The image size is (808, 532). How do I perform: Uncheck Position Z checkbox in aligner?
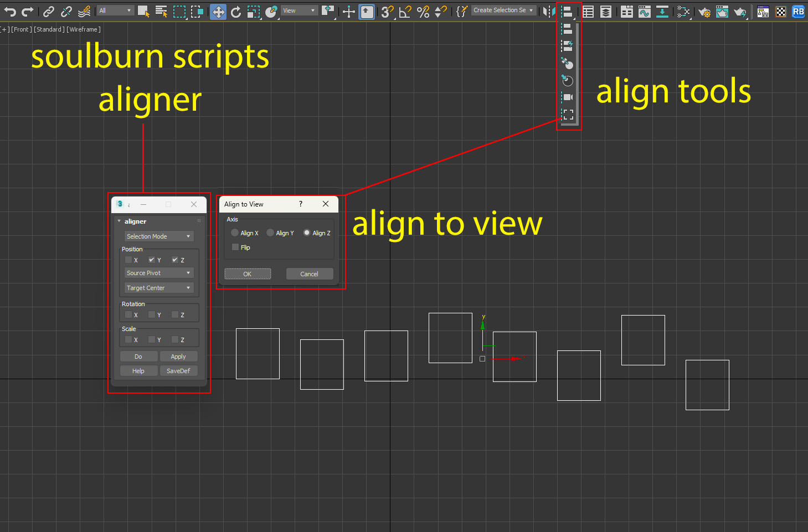[x=175, y=260]
